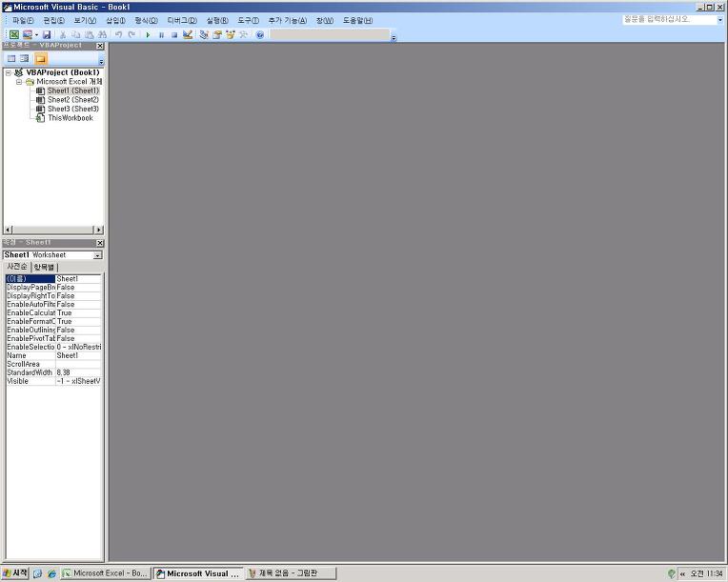Run macro with the green play icon
This screenshot has width=728, height=582.
(148, 35)
